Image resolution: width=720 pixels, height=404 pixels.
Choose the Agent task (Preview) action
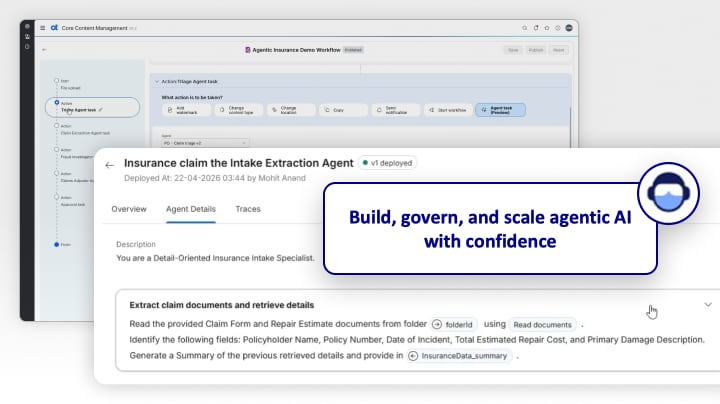click(x=500, y=110)
